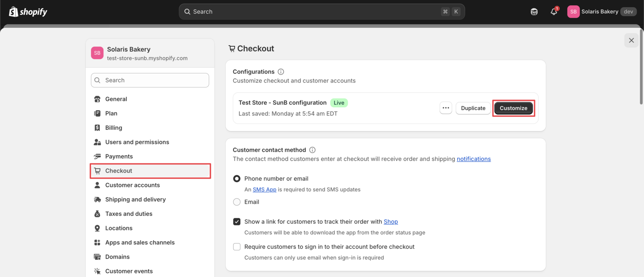644x277 pixels.
Task: Click test-store-sunb.myshopify.com text
Action: pyautogui.click(x=147, y=58)
